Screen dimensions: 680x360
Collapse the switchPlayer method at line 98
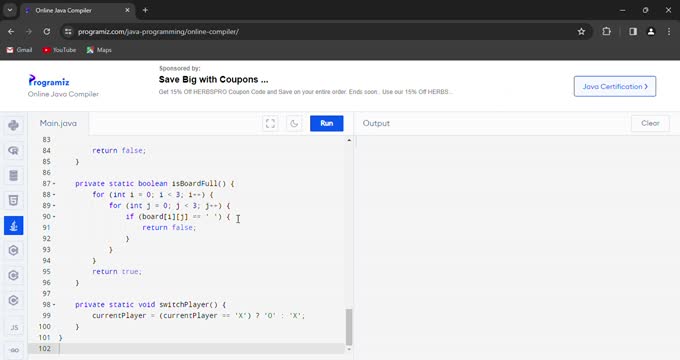click(54, 305)
